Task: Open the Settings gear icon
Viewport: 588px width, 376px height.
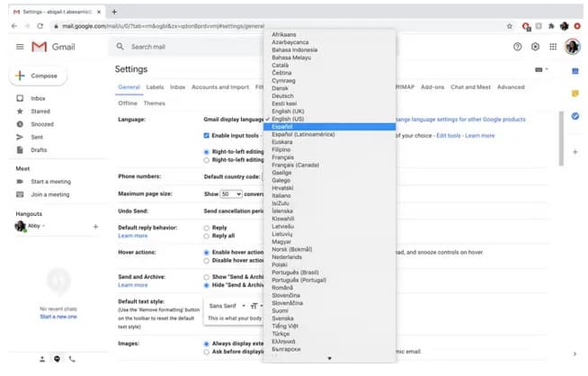Action: (x=535, y=47)
